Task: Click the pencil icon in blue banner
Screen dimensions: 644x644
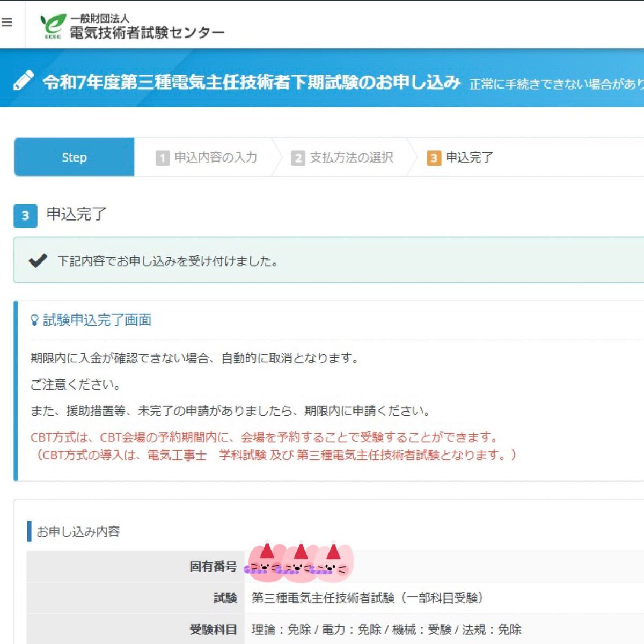Action: pyautogui.click(x=24, y=81)
